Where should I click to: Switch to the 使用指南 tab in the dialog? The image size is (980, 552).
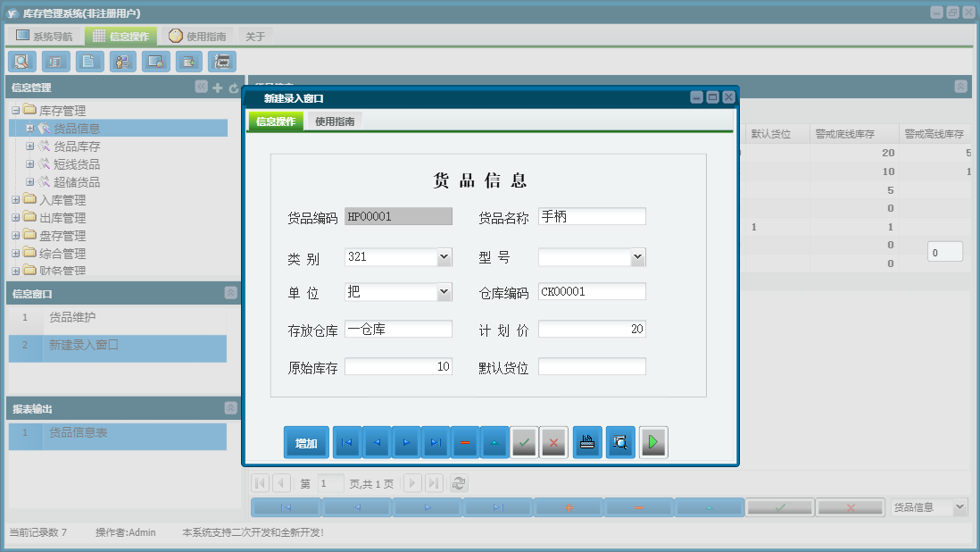click(x=334, y=121)
